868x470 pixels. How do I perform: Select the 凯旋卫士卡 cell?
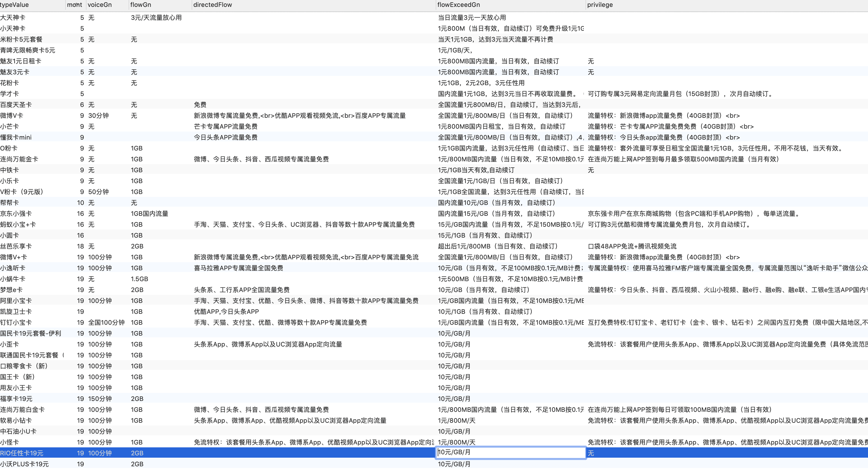tap(16, 312)
